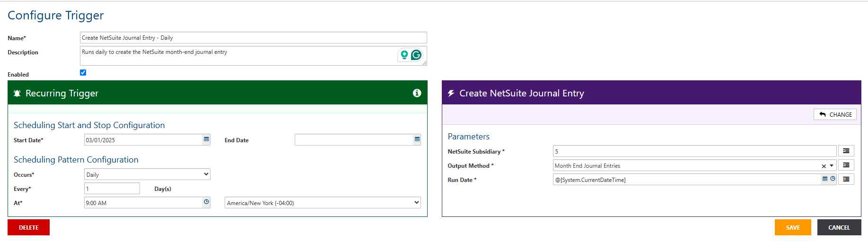The image size is (868, 241).
Task: Click the lightning bolt action icon
Action: (451, 94)
